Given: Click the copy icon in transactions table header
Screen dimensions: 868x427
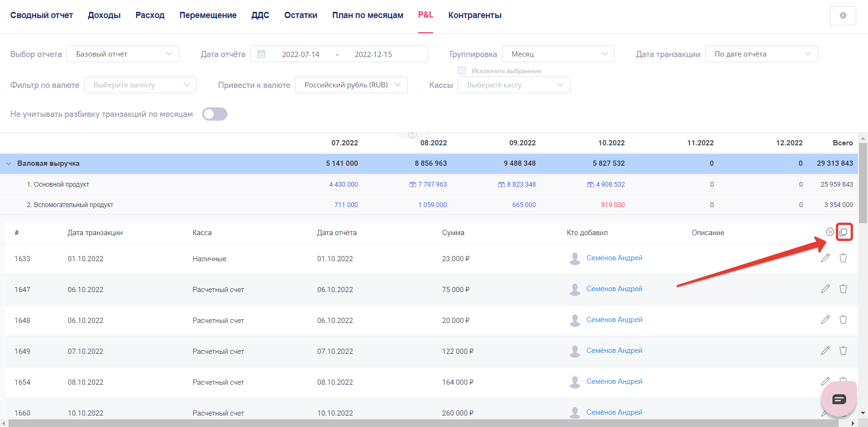Looking at the screenshot, I should [x=844, y=232].
